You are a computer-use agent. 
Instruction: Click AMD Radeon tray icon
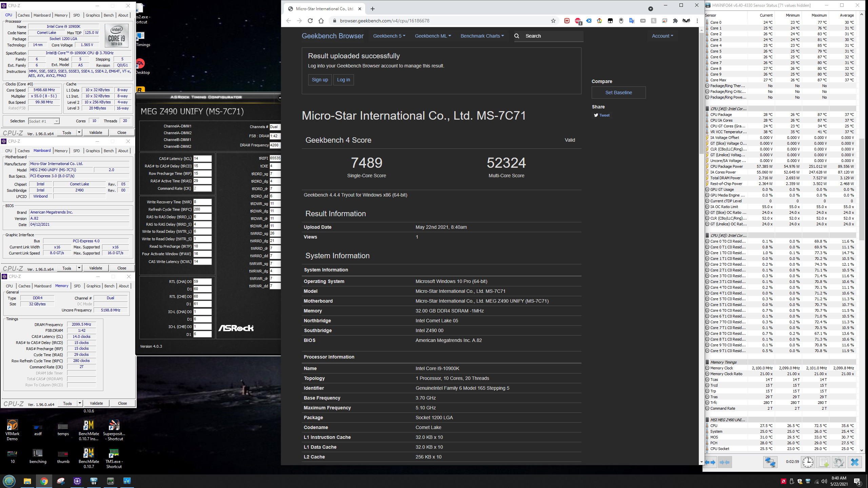click(783, 481)
